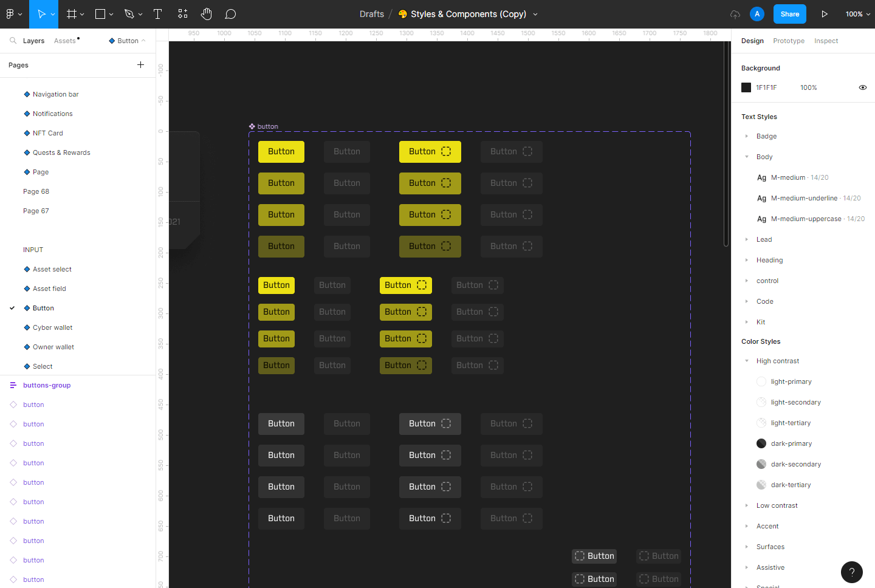Switch to the Prototype tab
875x588 pixels.
pos(788,41)
